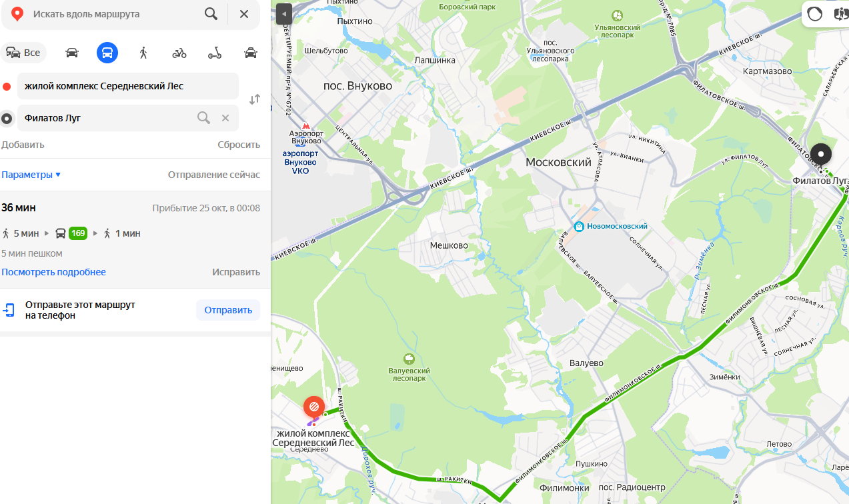Screen dimensions: 849x504
Task: Choose the bicycle route mode
Action: 179,53
